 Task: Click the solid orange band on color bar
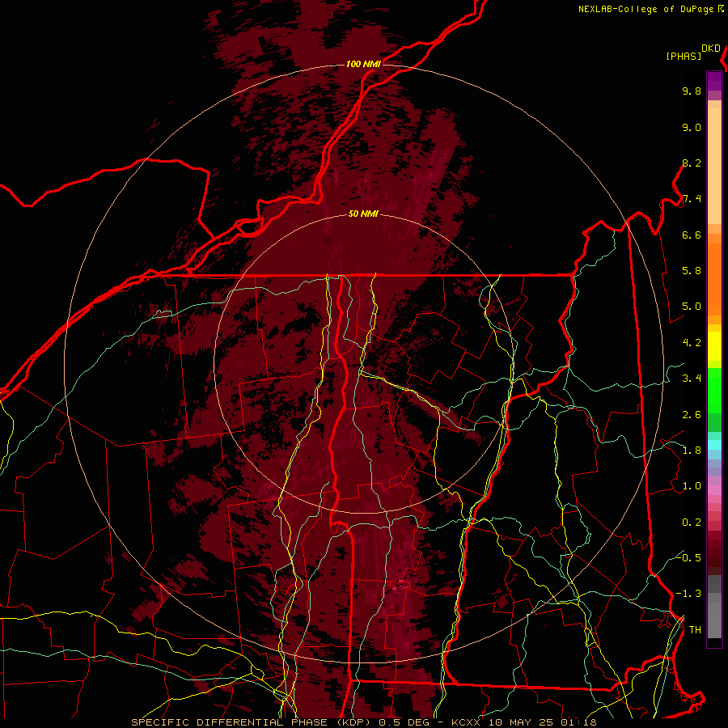[x=714, y=279]
